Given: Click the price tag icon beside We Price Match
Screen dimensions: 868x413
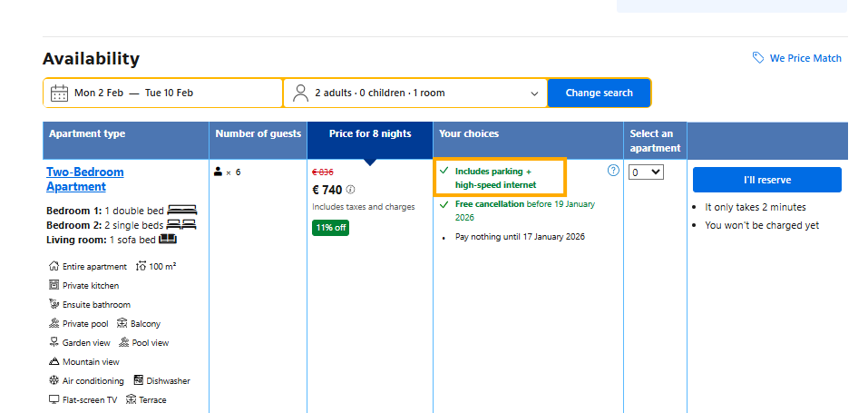Looking at the screenshot, I should click(758, 58).
